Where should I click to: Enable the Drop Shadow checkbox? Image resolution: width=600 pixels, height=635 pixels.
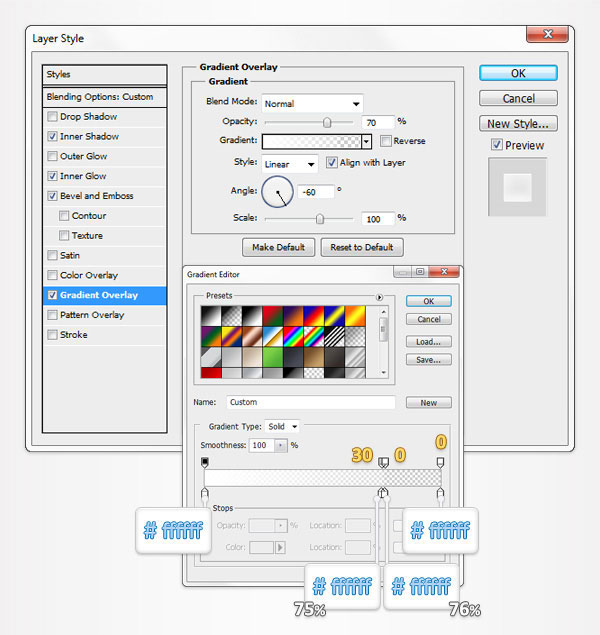52,117
